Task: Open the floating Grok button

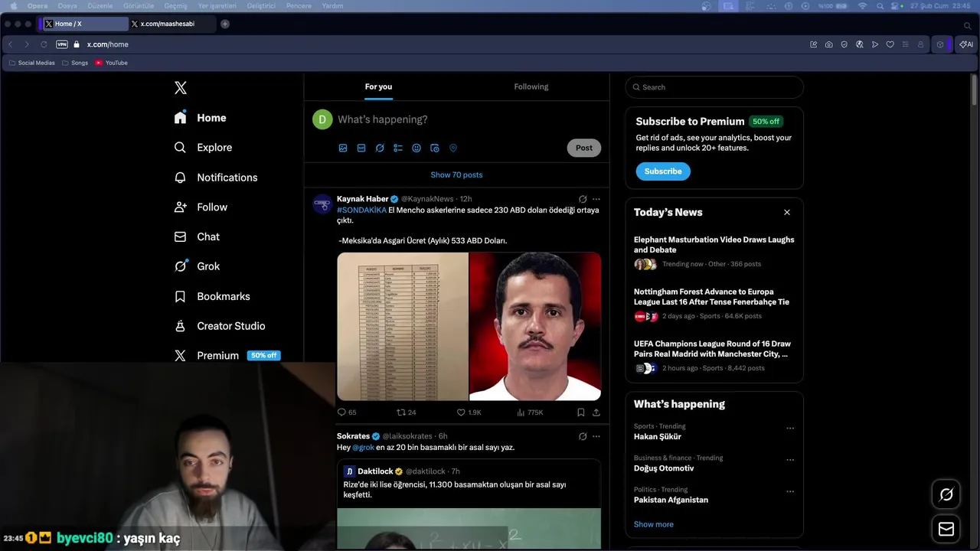Action: click(x=946, y=495)
